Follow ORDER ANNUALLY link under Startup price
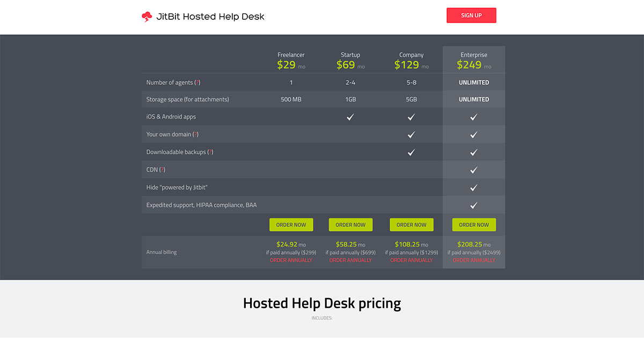Image resolution: width=644 pixels, height=338 pixels. tap(350, 260)
